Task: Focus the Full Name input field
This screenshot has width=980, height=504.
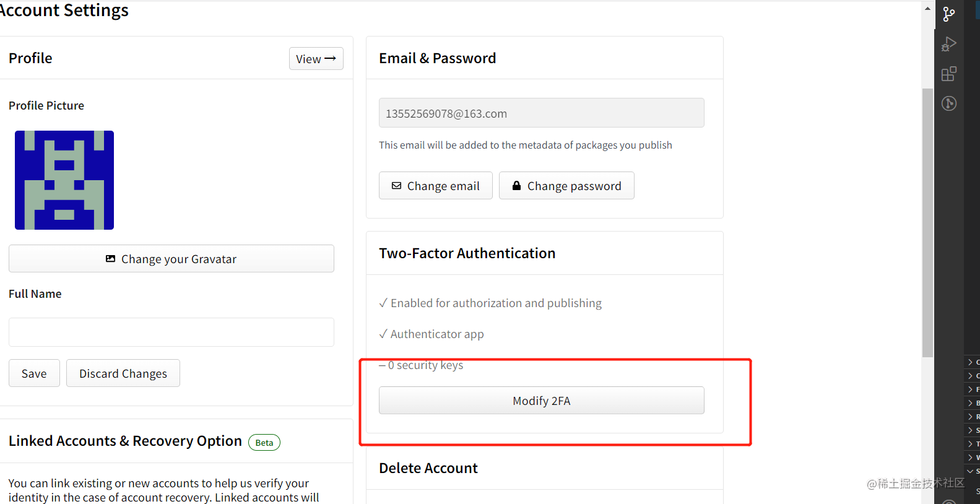Action: (x=171, y=332)
